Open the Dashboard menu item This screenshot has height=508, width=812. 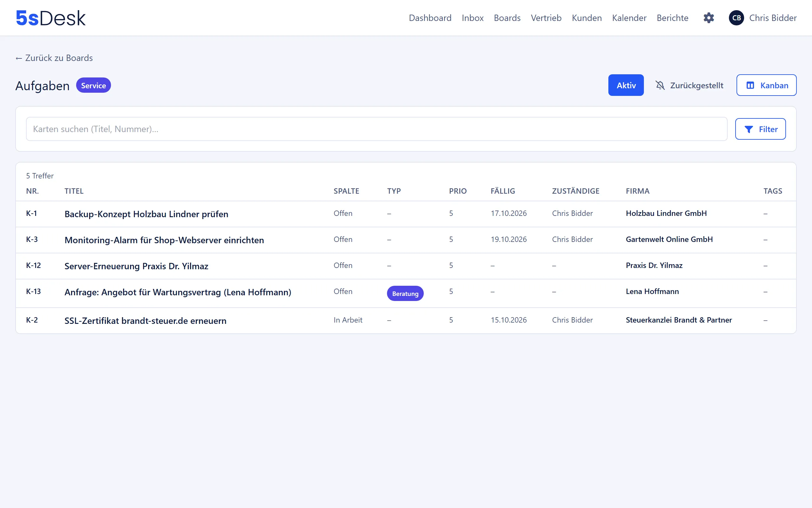[x=430, y=18]
